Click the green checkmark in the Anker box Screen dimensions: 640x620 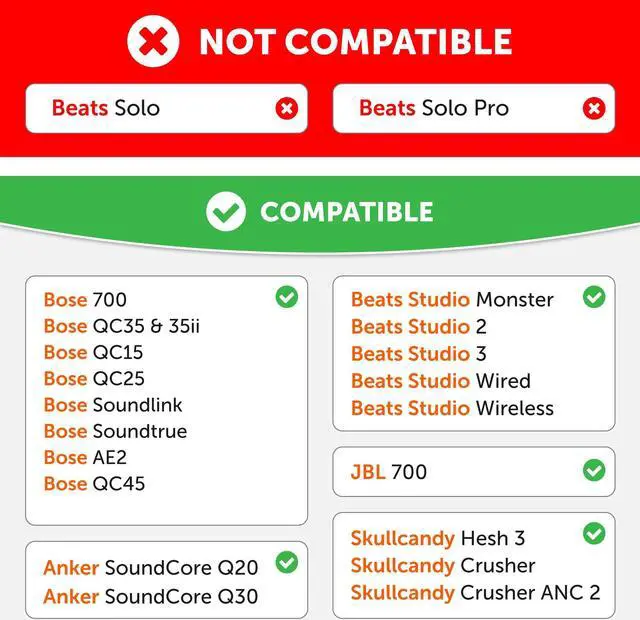pos(287,563)
